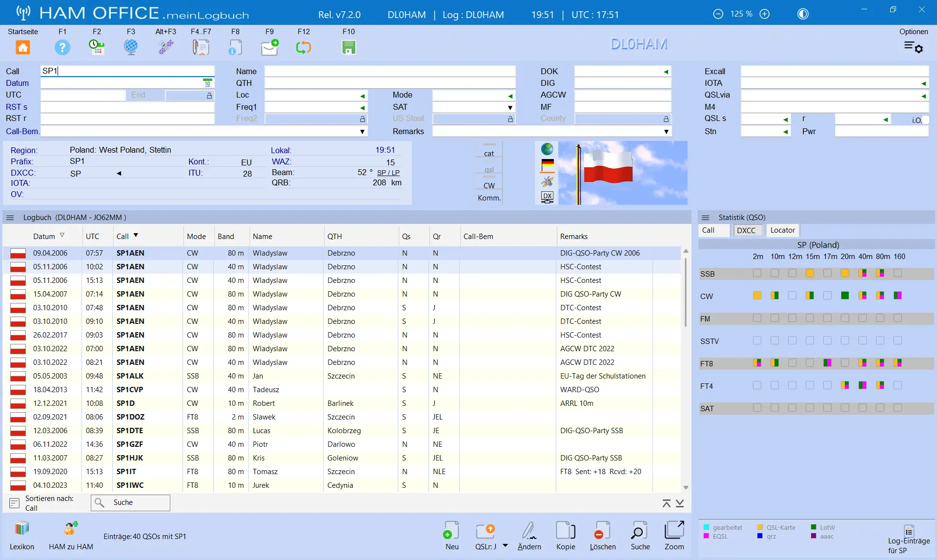Open the SAT dropdown list
Image resolution: width=937 pixels, height=560 pixels.
point(510,107)
